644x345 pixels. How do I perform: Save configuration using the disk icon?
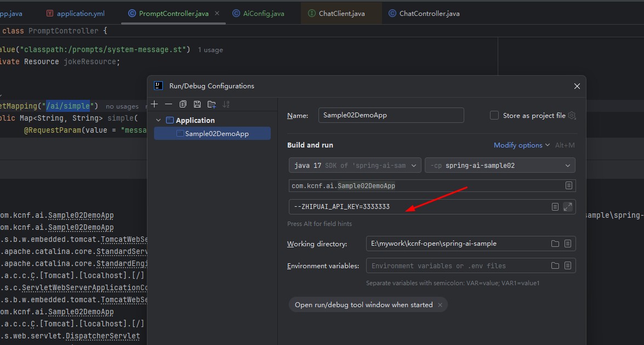(197, 104)
